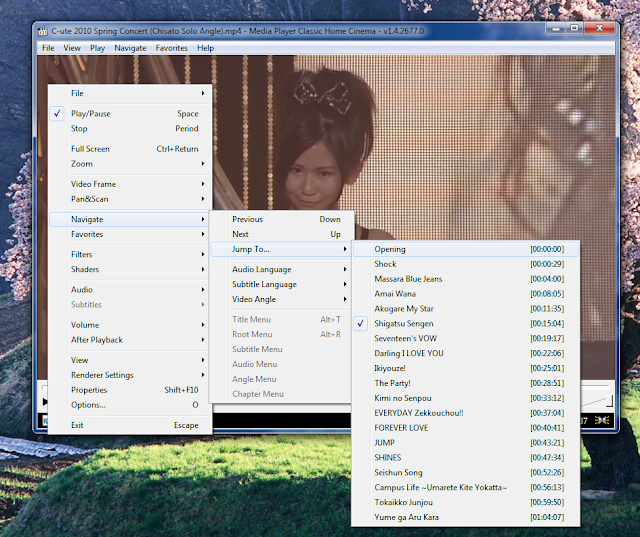
Task: Expand the Shaders submenu
Action: 130,269
